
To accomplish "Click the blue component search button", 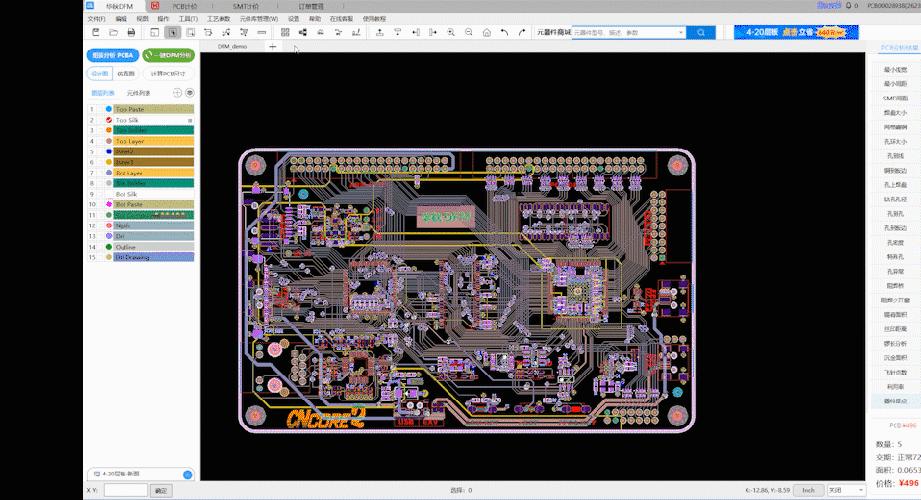I will click(702, 33).
